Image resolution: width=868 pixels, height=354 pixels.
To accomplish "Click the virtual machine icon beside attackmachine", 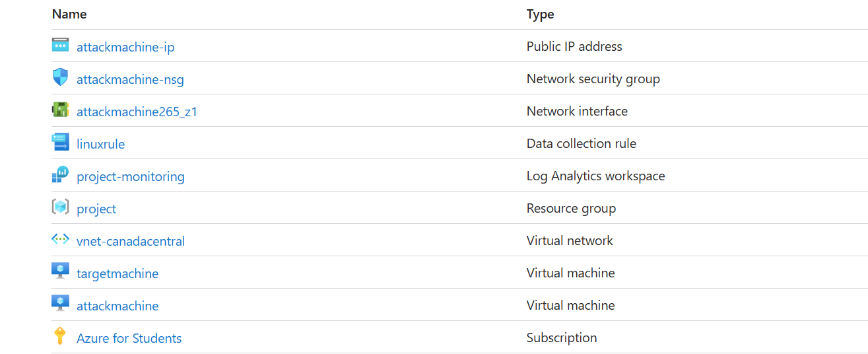I will pyautogui.click(x=60, y=304).
